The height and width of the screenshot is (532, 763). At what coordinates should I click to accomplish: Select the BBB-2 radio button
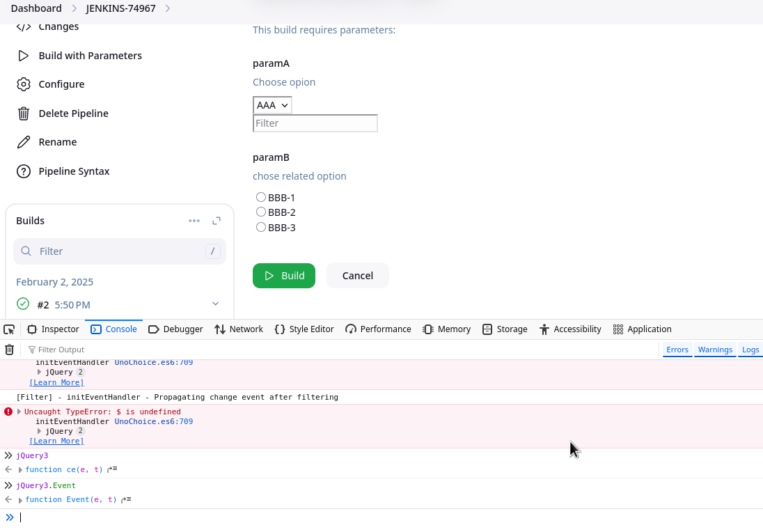point(261,212)
